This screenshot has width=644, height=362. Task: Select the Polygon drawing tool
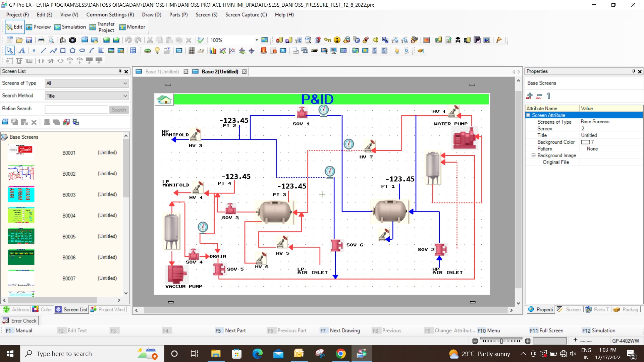pyautogui.click(x=72, y=51)
